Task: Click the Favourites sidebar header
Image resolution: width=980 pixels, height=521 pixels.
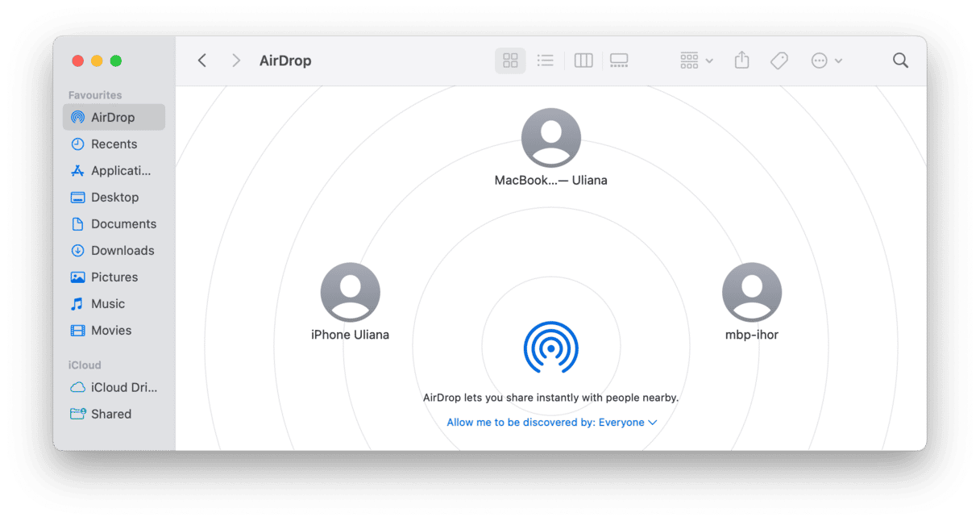Action: (95, 95)
